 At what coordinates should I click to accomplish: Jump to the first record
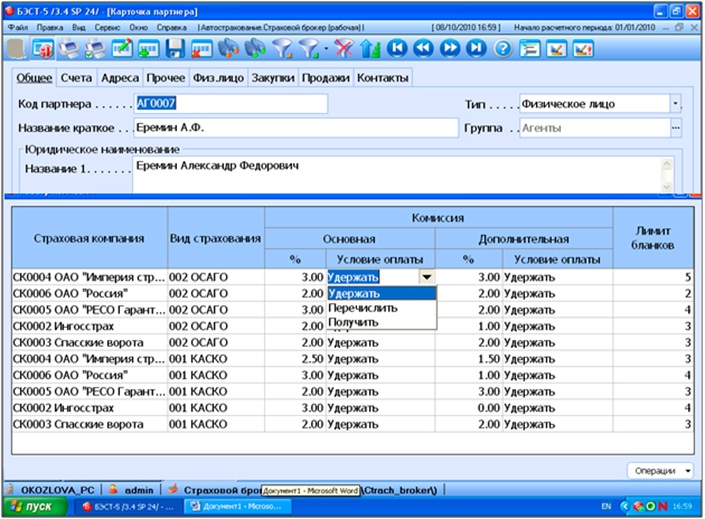[x=397, y=48]
